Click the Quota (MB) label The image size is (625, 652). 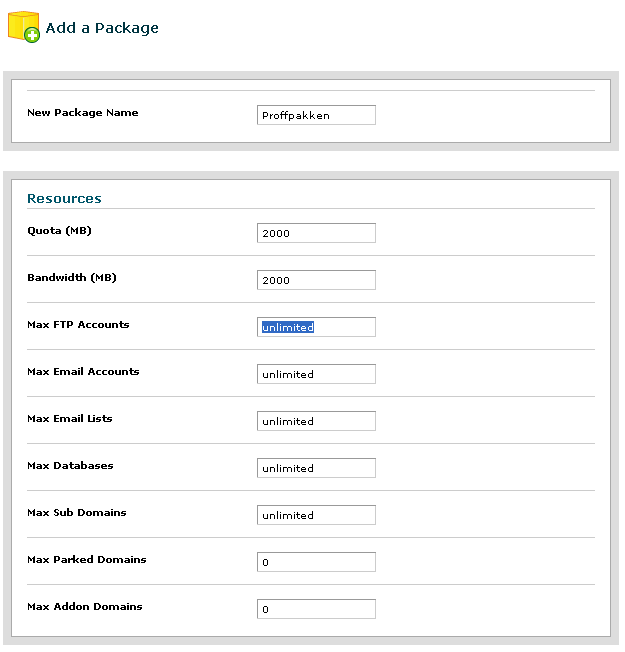tap(59, 231)
